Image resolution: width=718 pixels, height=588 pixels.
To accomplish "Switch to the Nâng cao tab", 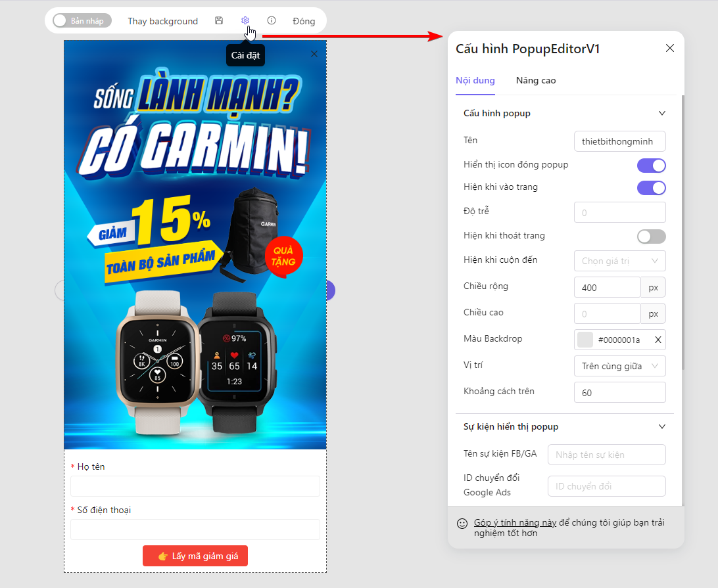I will (536, 81).
